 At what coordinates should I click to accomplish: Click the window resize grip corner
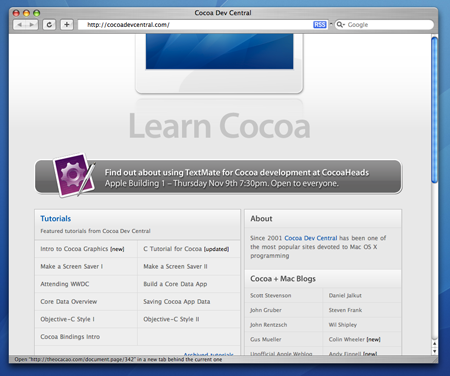434,360
